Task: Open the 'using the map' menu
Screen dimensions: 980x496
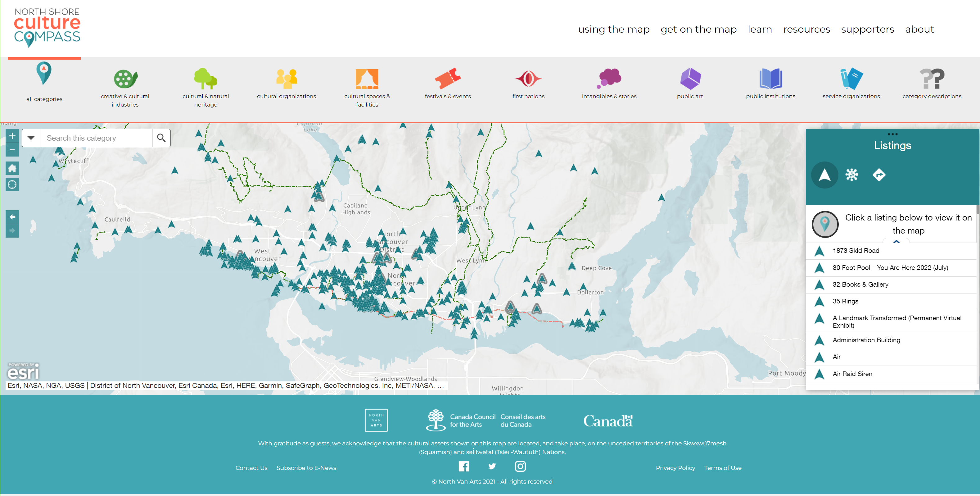Action: [x=614, y=29]
